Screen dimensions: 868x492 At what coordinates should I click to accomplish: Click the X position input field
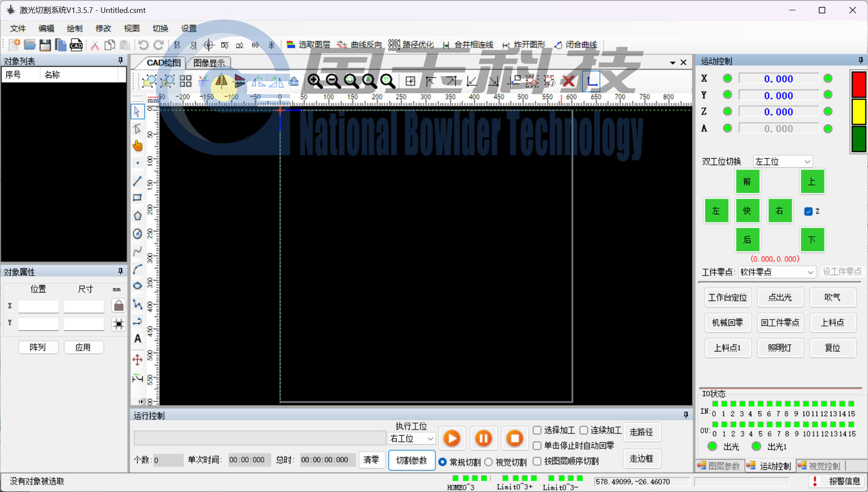point(38,306)
